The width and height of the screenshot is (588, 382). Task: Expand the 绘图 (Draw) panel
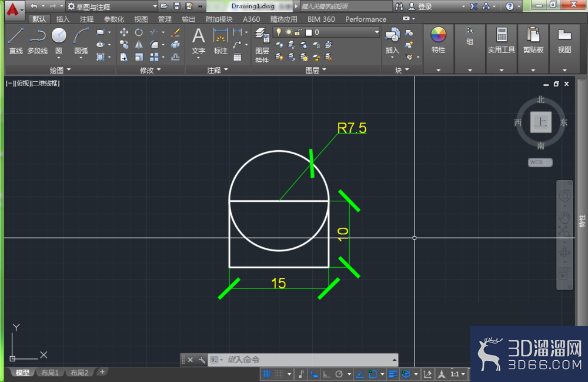point(60,70)
